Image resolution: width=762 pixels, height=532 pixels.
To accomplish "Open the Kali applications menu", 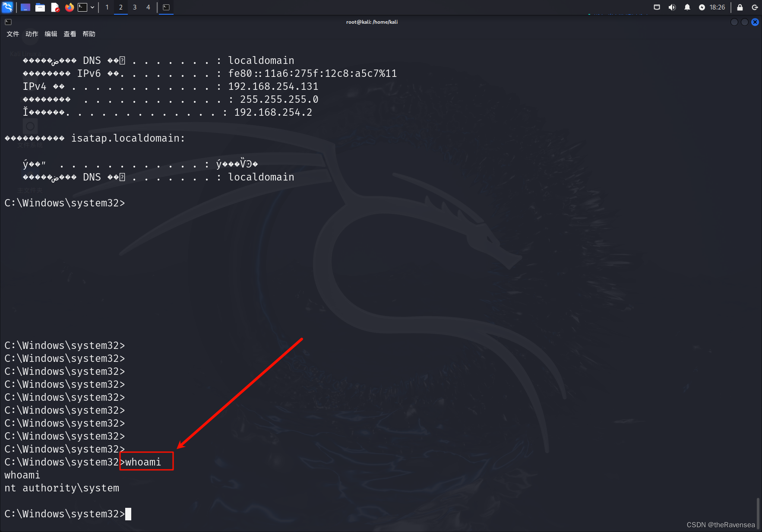I will click(x=7, y=7).
